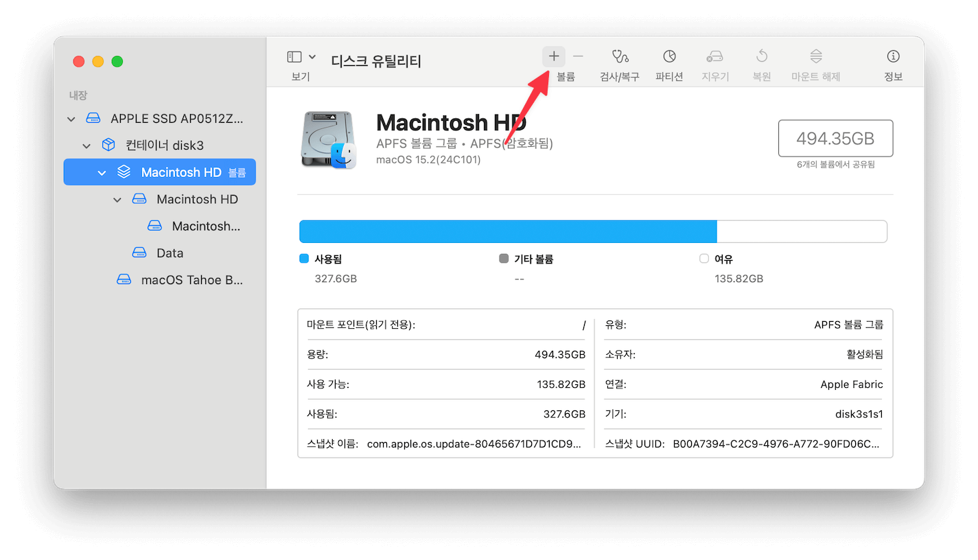Click the 용량 494.35GB table row

446,355
